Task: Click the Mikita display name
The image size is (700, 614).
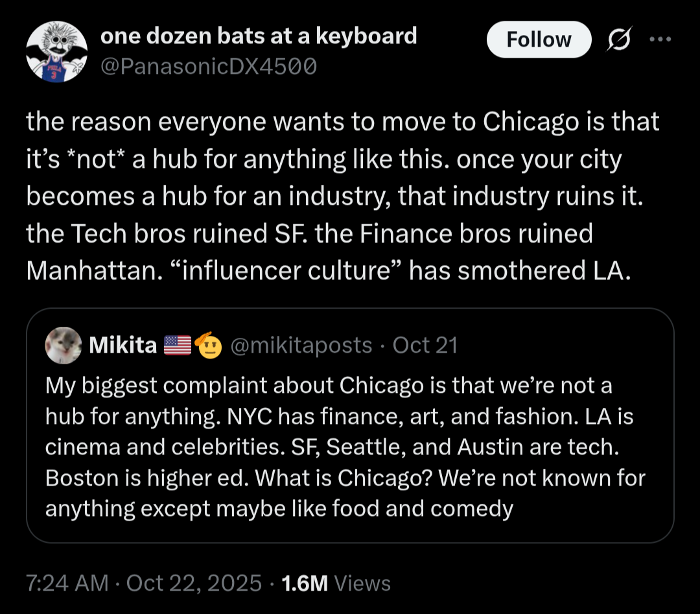Action: coord(122,346)
